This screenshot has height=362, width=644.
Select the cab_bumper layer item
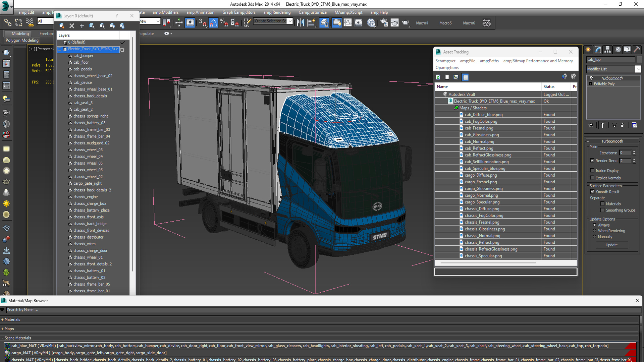click(x=83, y=56)
